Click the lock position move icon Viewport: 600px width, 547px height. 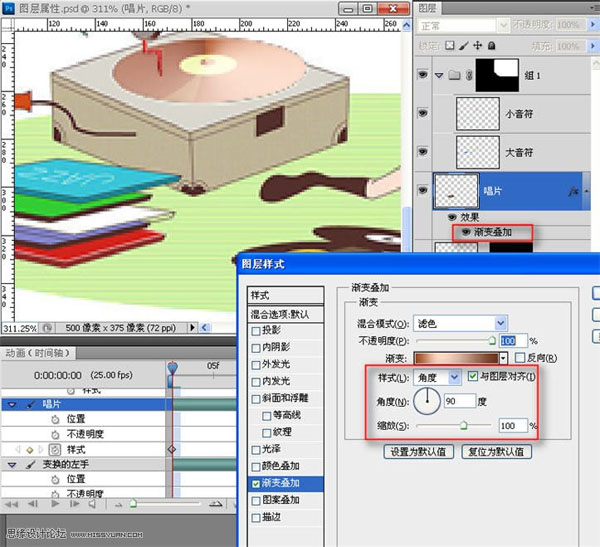(479, 44)
